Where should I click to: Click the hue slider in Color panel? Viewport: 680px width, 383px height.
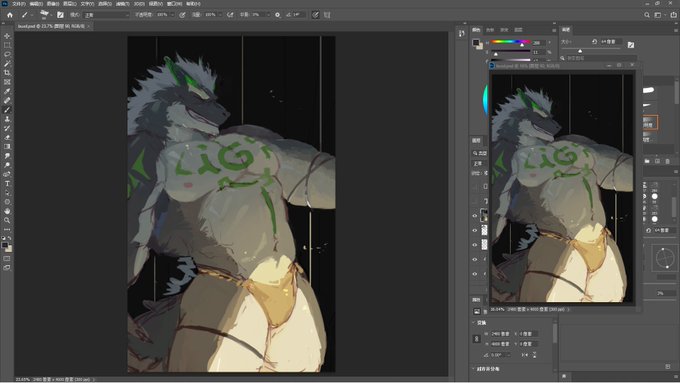510,42
